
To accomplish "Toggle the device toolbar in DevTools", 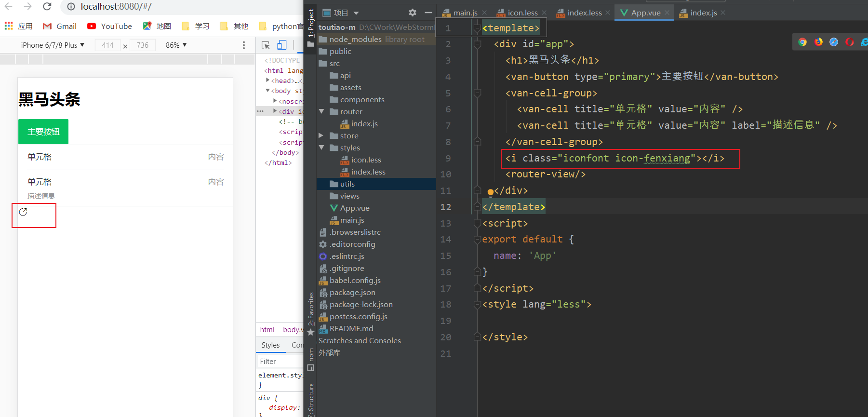I will pyautogui.click(x=282, y=45).
